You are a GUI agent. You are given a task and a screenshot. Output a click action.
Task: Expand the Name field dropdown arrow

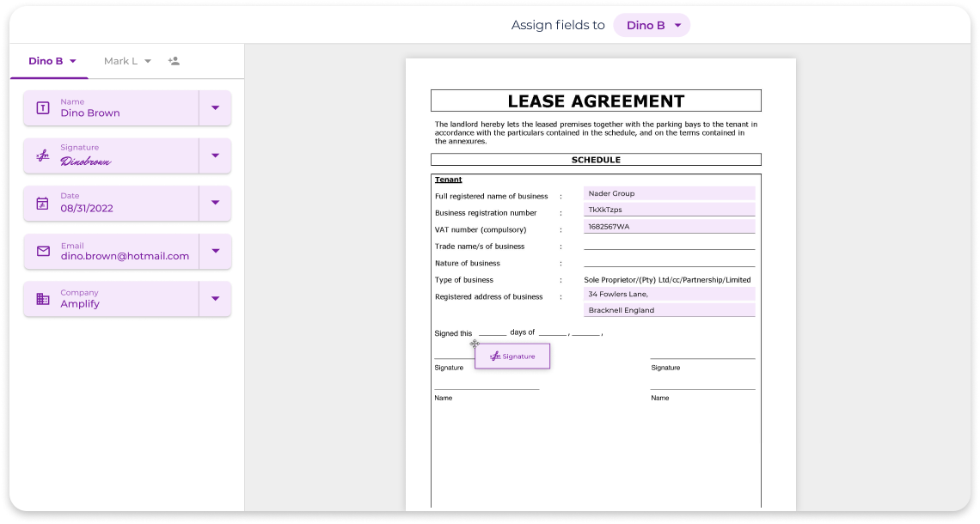(x=215, y=108)
